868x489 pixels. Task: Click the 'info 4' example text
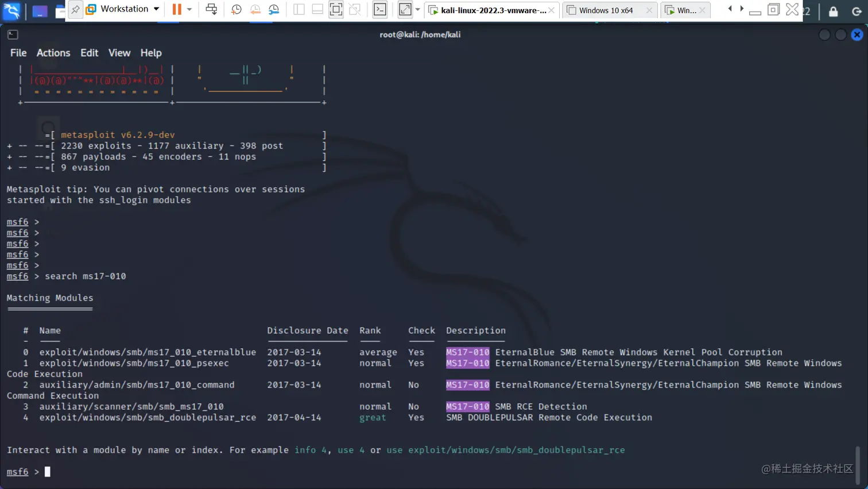(311, 450)
